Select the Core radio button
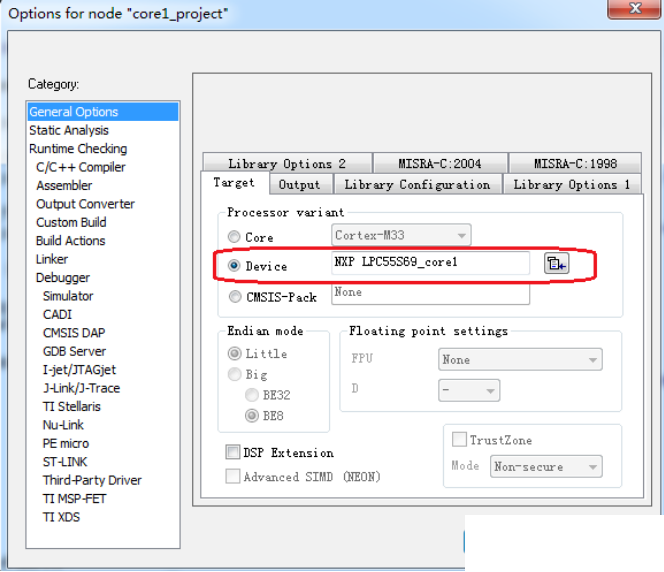 [x=234, y=238]
